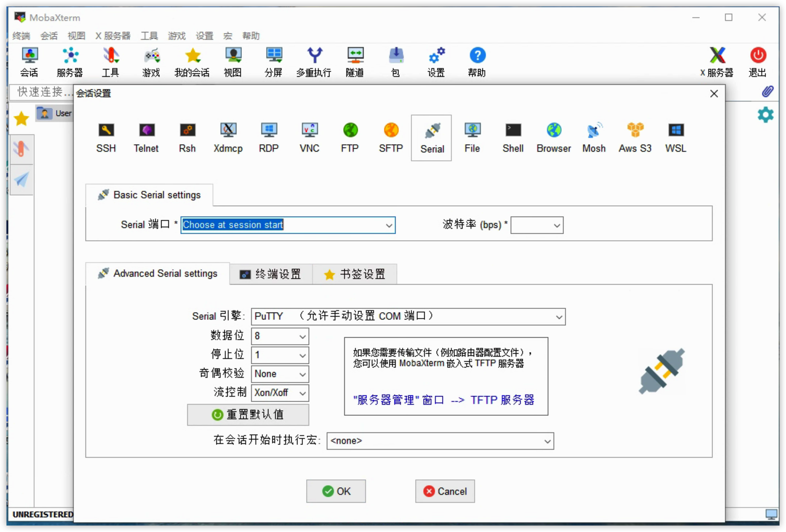Open the 流控制 Xon/Xoff dropdown
The height and width of the screenshot is (532, 786).
tap(280, 393)
